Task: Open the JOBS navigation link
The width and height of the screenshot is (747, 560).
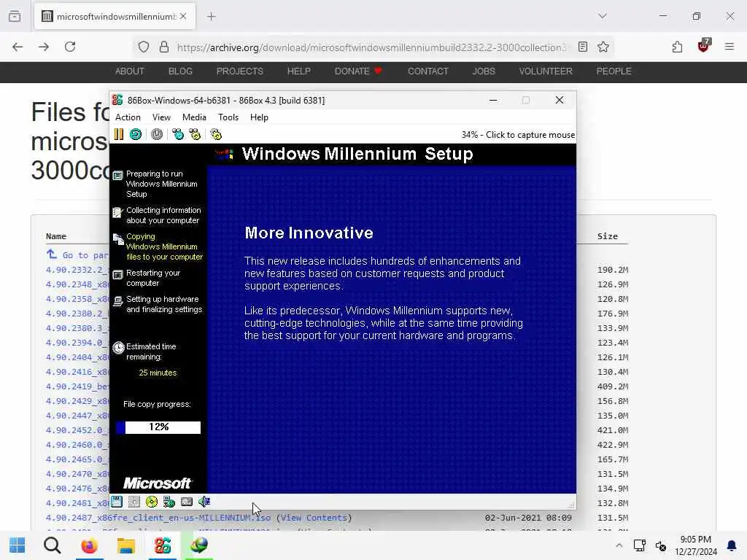Action: tap(484, 71)
